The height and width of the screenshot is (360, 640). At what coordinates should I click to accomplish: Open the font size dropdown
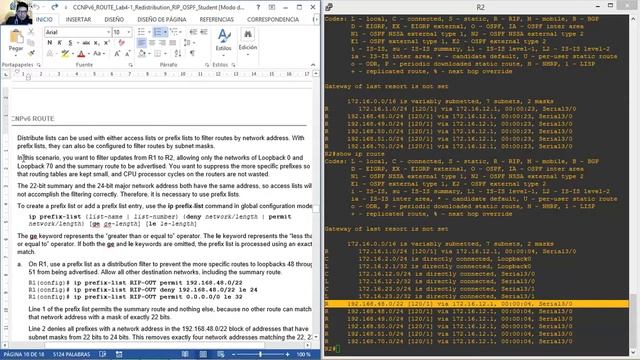coord(129,32)
